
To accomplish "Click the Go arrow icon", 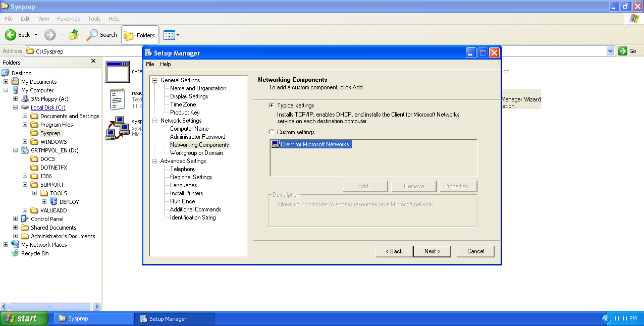I will [x=623, y=51].
